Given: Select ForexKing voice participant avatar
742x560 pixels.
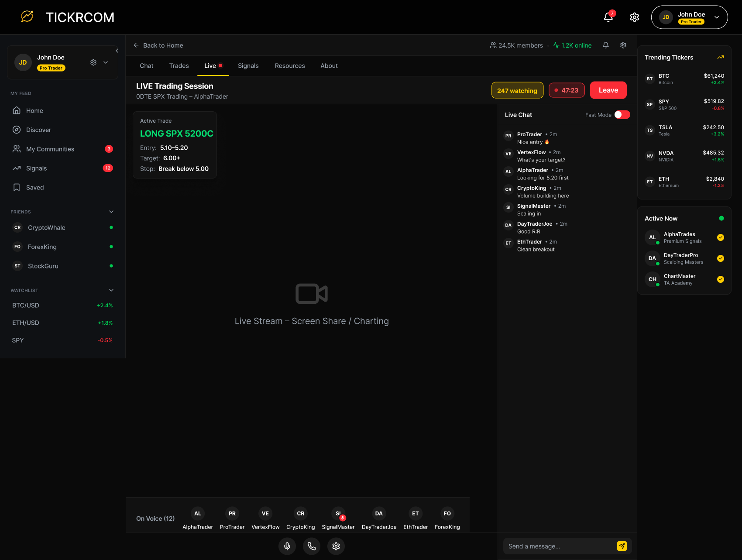Looking at the screenshot, I should (x=447, y=513).
